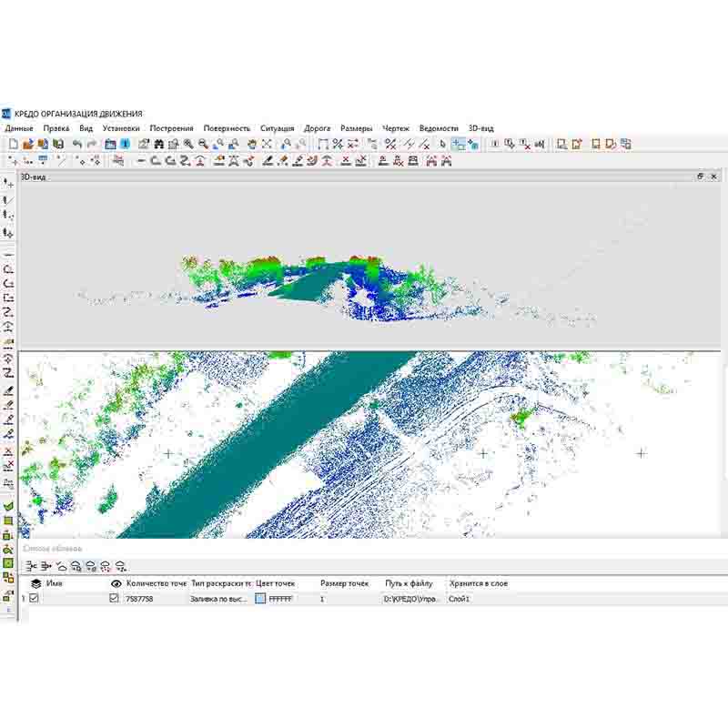Click the 'Количество точек' column header
This screenshot has height=728, width=728.
coord(156,583)
